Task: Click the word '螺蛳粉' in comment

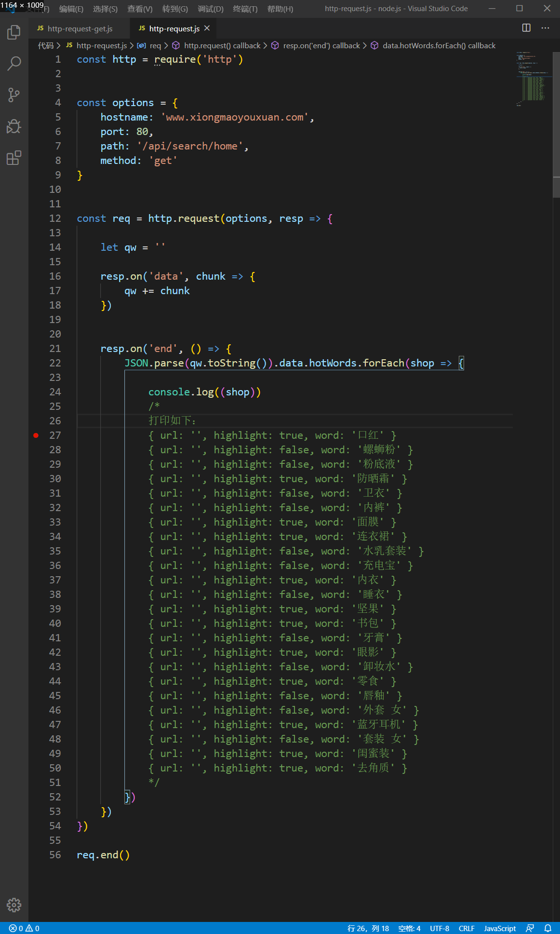Action: (379, 450)
